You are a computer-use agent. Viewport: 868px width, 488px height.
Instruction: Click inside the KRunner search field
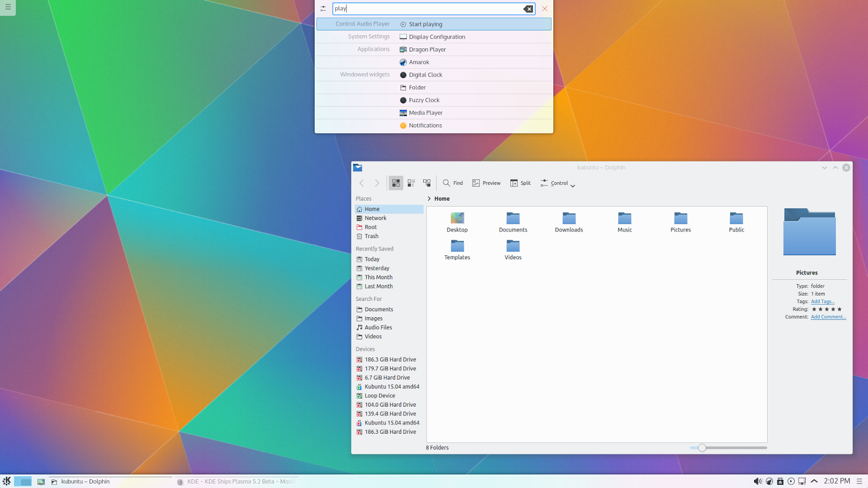pos(429,9)
